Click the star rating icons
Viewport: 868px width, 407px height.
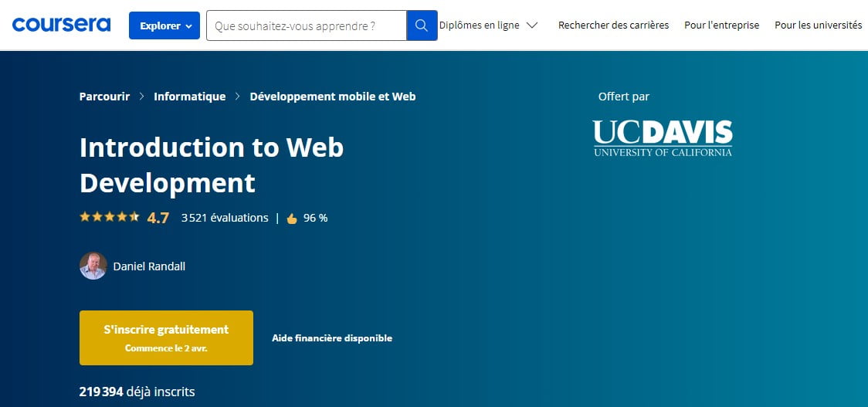[109, 217]
